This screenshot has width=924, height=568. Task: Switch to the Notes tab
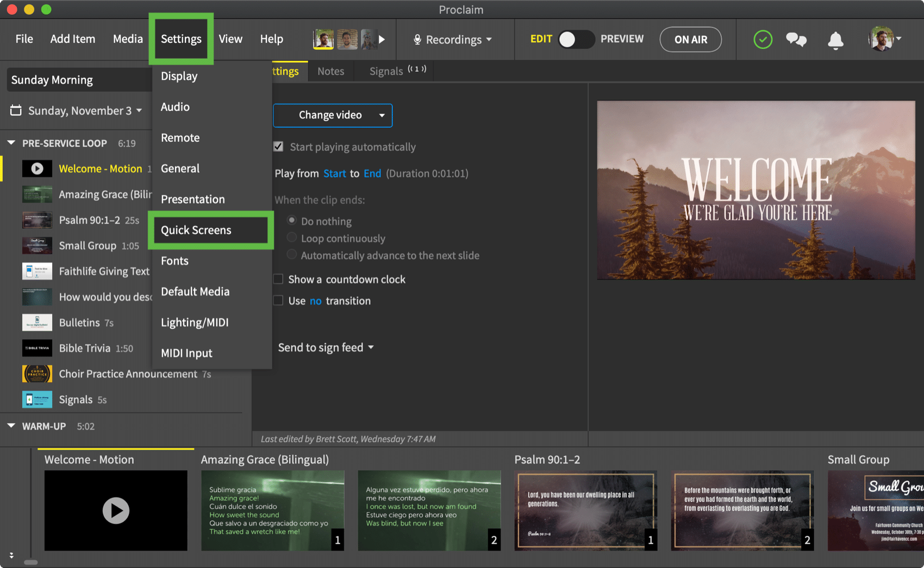pos(330,71)
